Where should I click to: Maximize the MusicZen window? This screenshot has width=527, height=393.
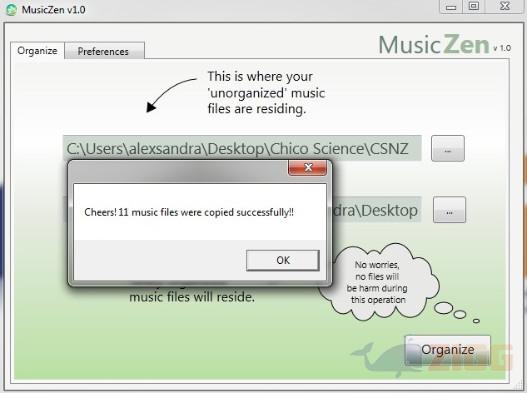[474, 6]
